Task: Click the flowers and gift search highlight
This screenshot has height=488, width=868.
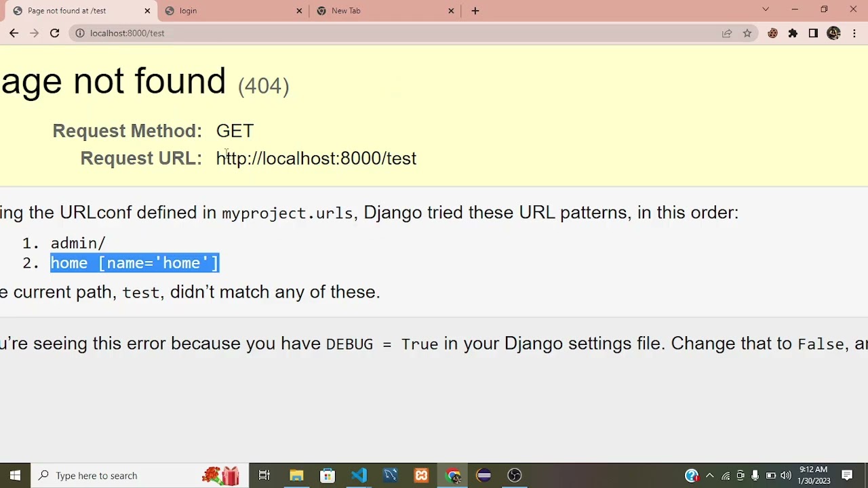Action: coord(221,475)
